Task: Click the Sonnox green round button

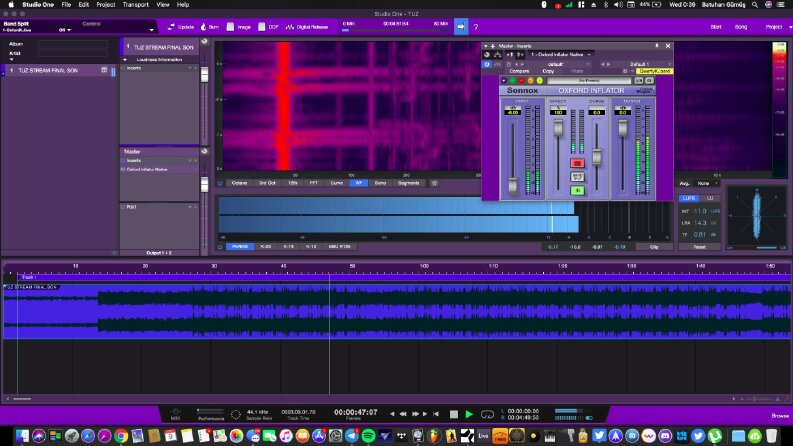Action: pos(512,80)
